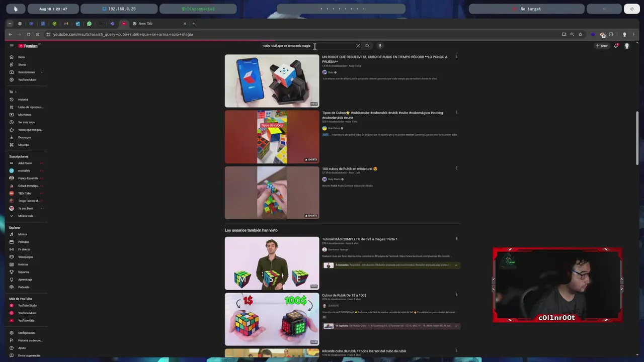This screenshot has width=644, height=362.
Task: Expand the tab search dropdown arrow
Action: (10, 24)
